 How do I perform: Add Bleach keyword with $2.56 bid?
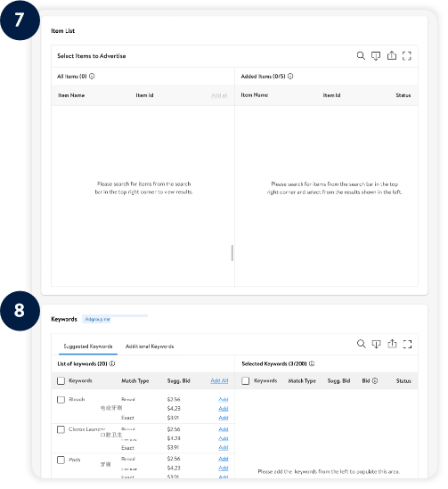[x=224, y=399]
